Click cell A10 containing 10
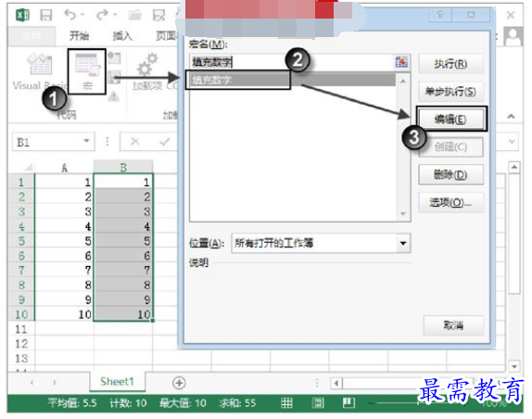Viewport: 532px width, 419px height. point(64,314)
